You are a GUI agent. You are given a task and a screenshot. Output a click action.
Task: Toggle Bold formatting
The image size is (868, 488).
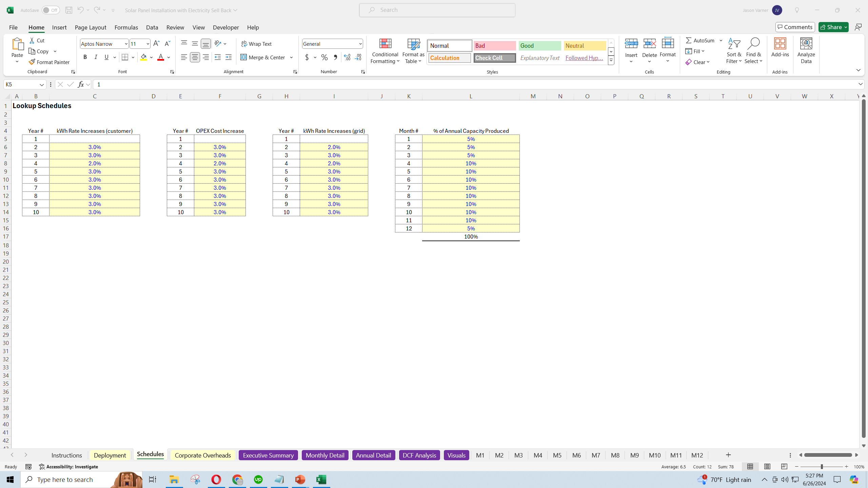pyautogui.click(x=85, y=57)
